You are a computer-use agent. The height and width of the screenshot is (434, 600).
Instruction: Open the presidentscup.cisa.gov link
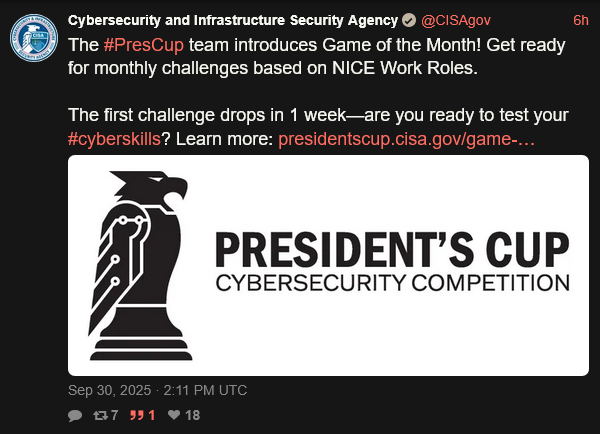tap(406, 140)
